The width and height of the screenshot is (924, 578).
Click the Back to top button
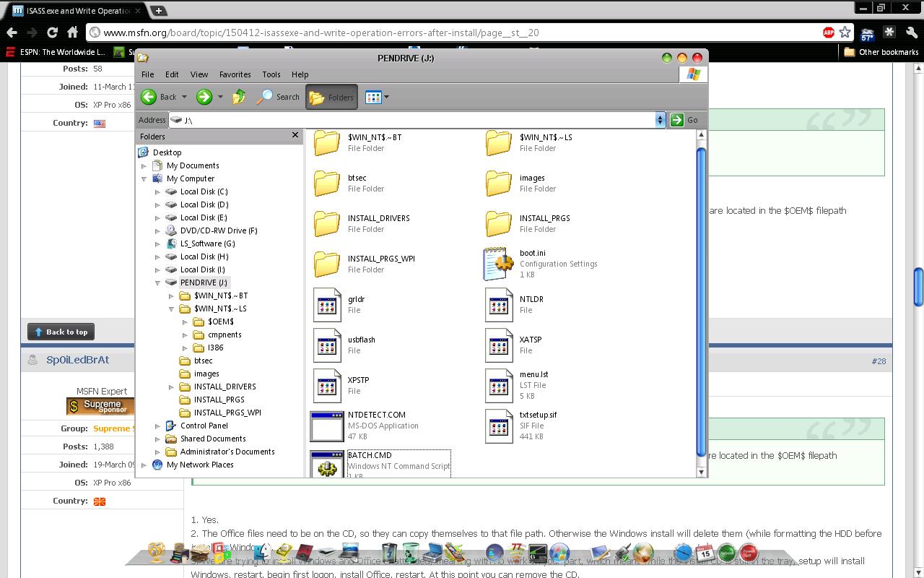coord(61,332)
